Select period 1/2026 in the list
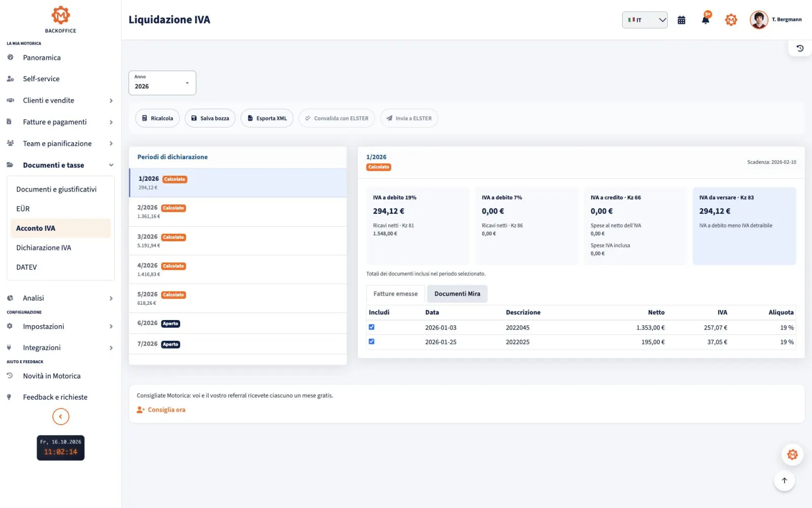Image resolution: width=812 pixels, height=508 pixels. (238, 183)
